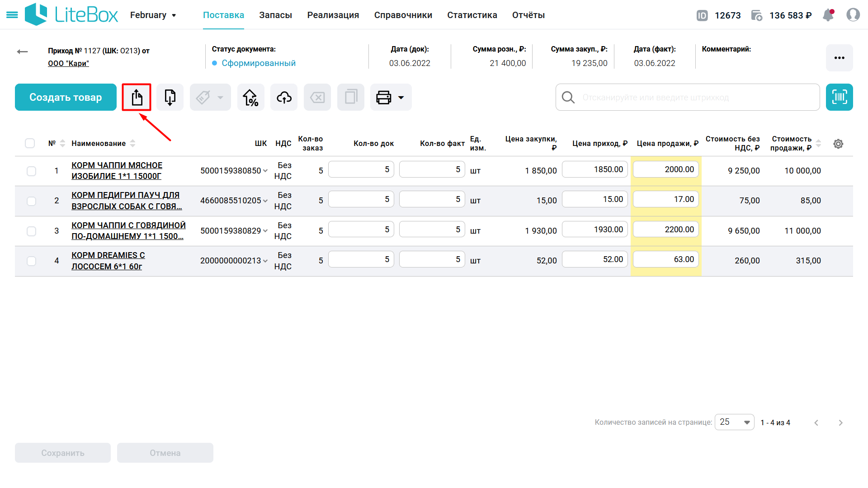The width and height of the screenshot is (868, 488).
Task: Click the LiteBox logo
Action: [x=71, y=14]
